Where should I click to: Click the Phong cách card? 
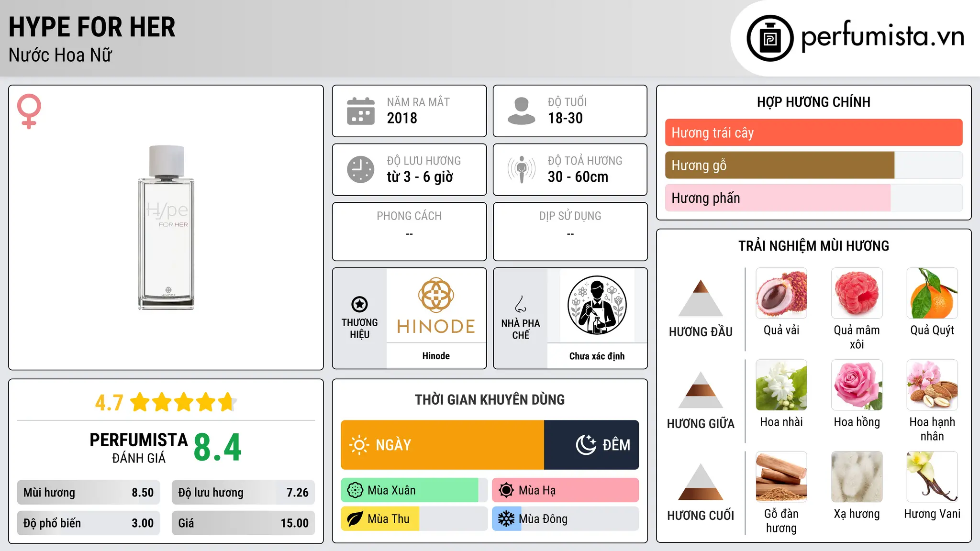tap(409, 231)
